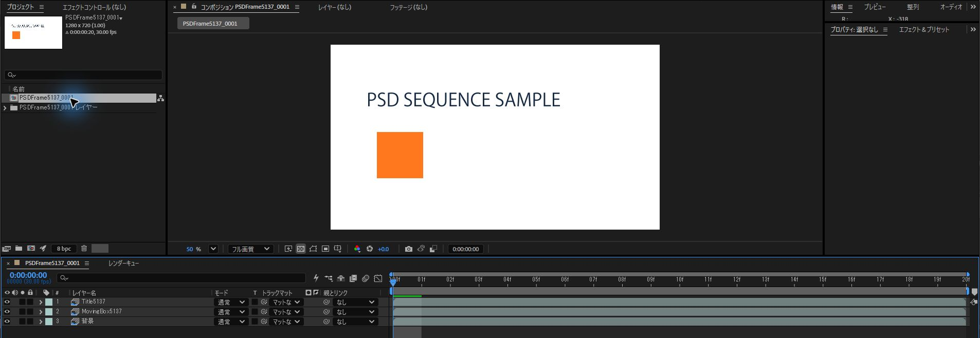
Task: Open the エフェクト＆プリセット panel tab
Action: point(924,30)
